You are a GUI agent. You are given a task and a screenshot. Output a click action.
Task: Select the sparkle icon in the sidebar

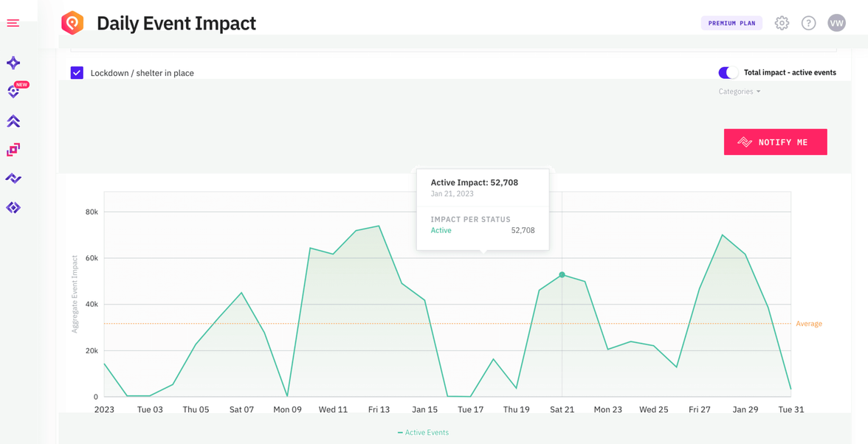click(x=13, y=63)
